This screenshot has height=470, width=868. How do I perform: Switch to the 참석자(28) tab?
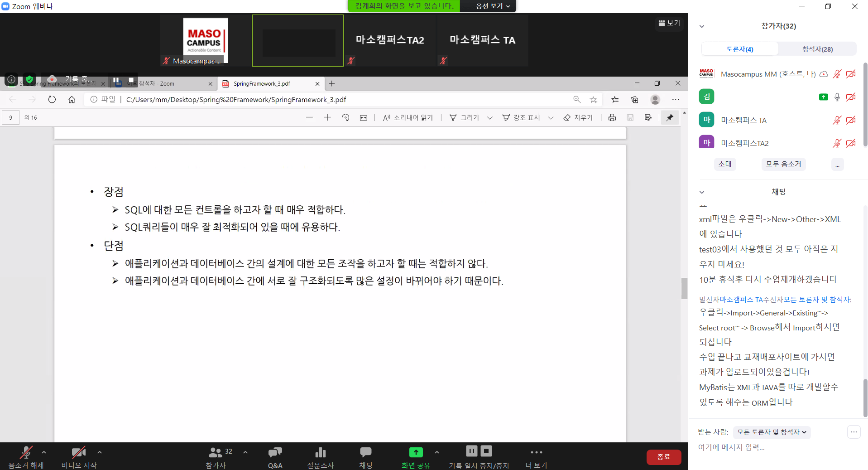[x=817, y=49]
